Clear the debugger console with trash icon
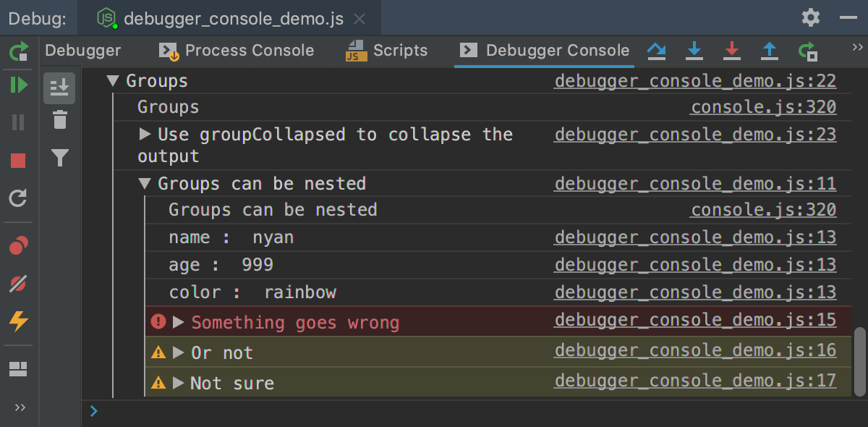The height and width of the screenshot is (427, 868). [59, 120]
